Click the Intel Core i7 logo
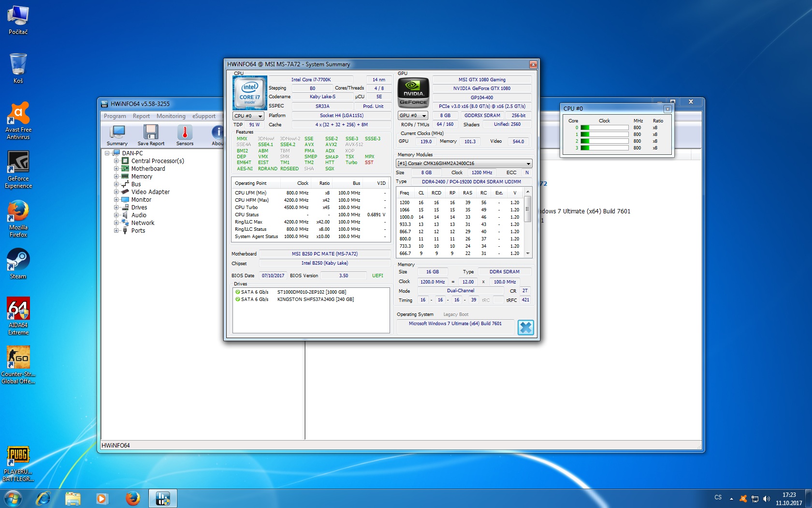 pyautogui.click(x=250, y=93)
